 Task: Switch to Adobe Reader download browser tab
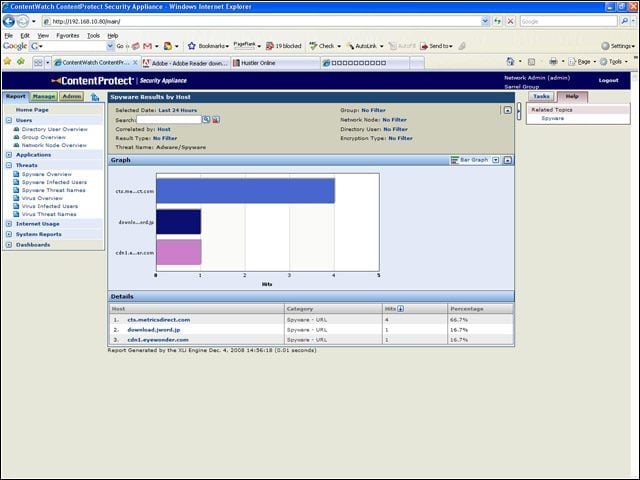(x=186, y=63)
